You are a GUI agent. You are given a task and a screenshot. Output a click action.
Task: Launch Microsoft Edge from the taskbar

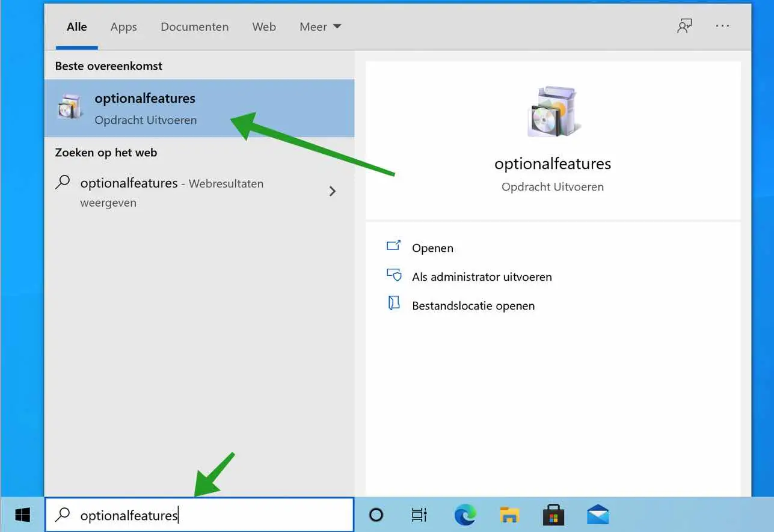[x=465, y=515]
